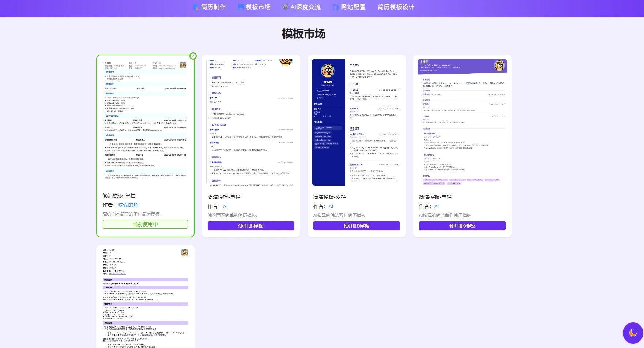Click the AI author link on the second template
The image size is (644, 348).
point(225,206)
